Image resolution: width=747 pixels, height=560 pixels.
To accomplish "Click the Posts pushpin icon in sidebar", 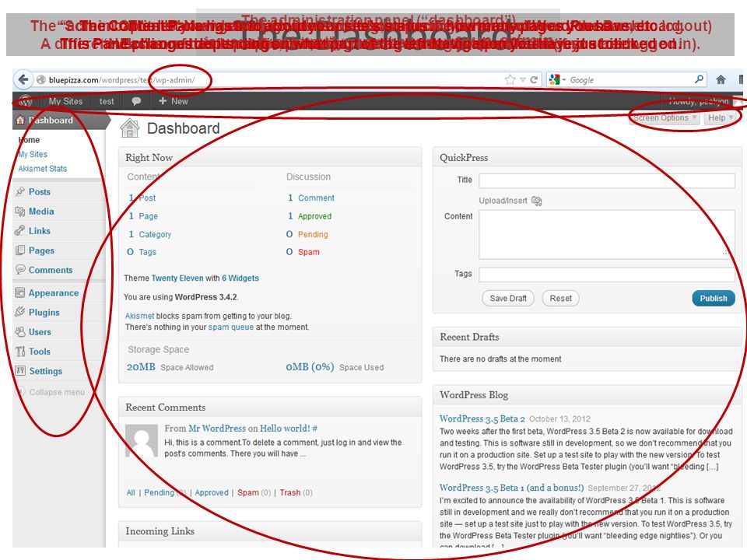I will pyautogui.click(x=20, y=191).
